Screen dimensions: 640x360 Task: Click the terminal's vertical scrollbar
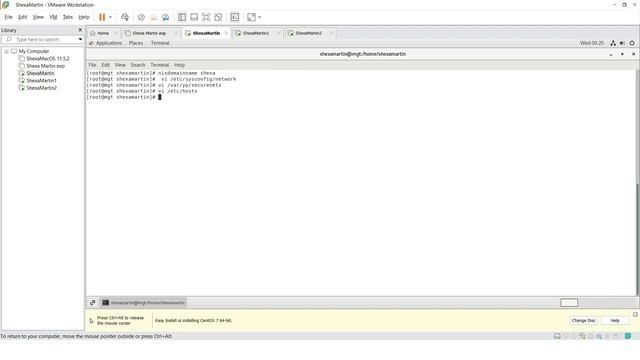(637, 239)
